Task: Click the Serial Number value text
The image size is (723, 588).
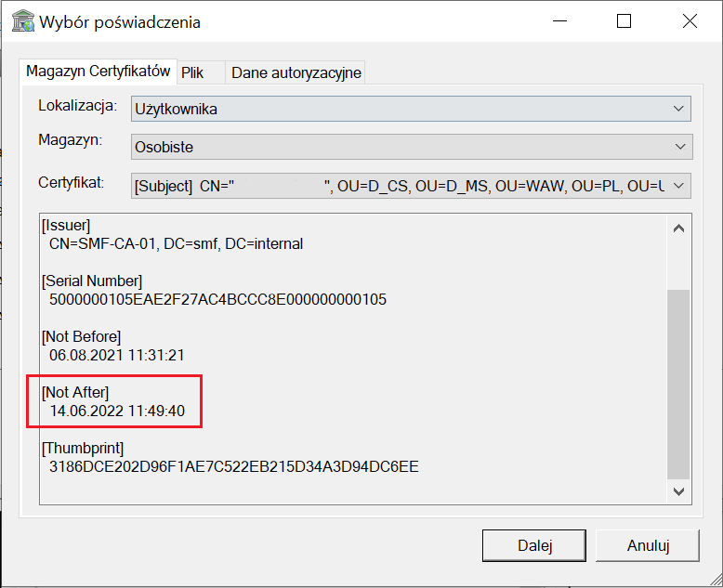Action: [x=217, y=299]
